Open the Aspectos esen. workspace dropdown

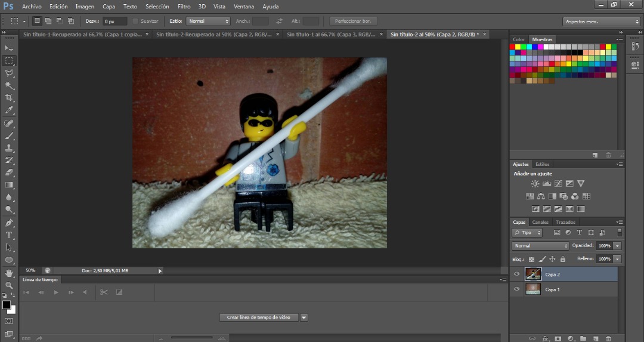(x=601, y=21)
